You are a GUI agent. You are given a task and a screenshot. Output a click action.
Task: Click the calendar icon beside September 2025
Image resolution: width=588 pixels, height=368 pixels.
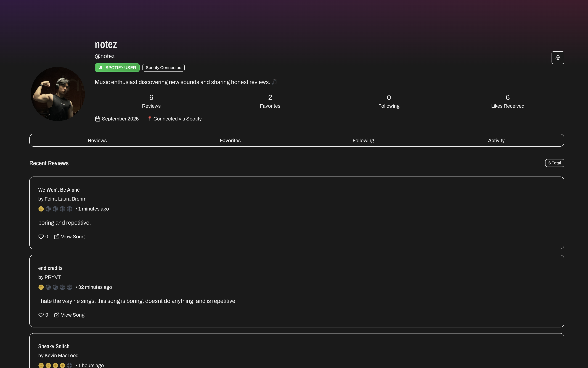pyautogui.click(x=97, y=119)
